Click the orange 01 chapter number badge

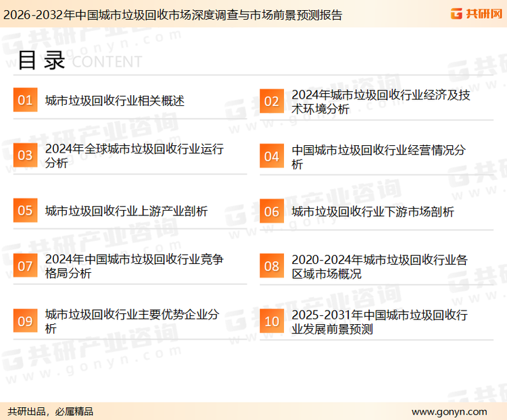click(25, 101)
